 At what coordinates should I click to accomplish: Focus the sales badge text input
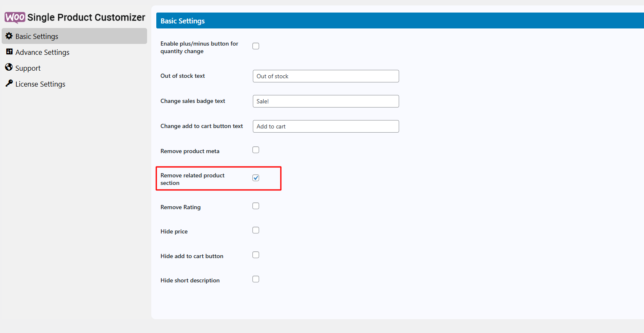[x=326, y=101]
